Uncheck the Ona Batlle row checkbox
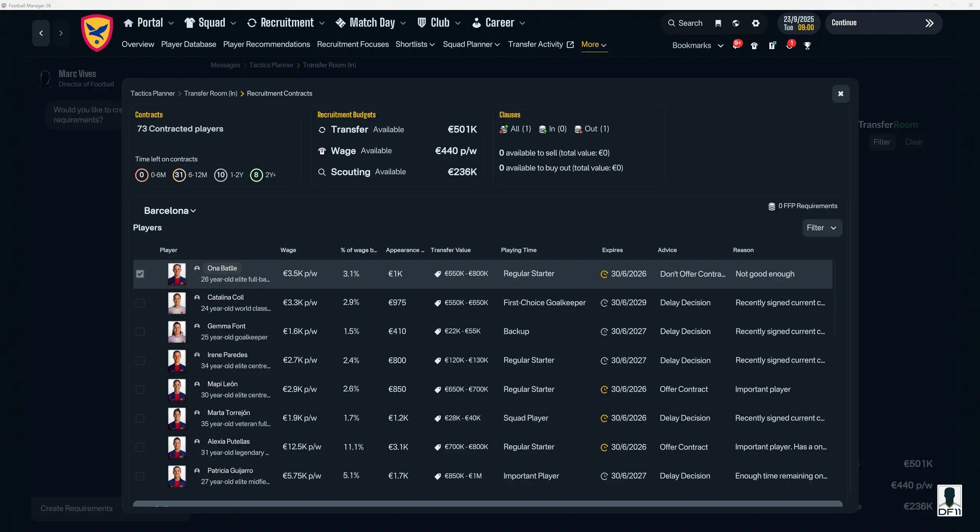 [x=140, y=274]
